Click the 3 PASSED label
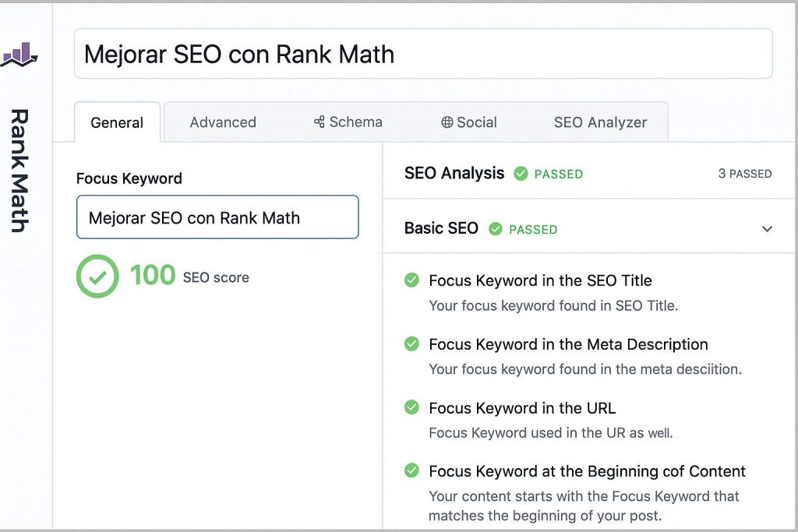Viewport: 798px width, 532px height. [x=745, y=174]
